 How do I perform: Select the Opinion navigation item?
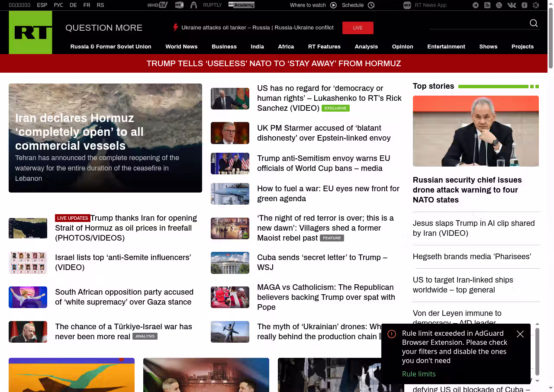coord(402,47)
